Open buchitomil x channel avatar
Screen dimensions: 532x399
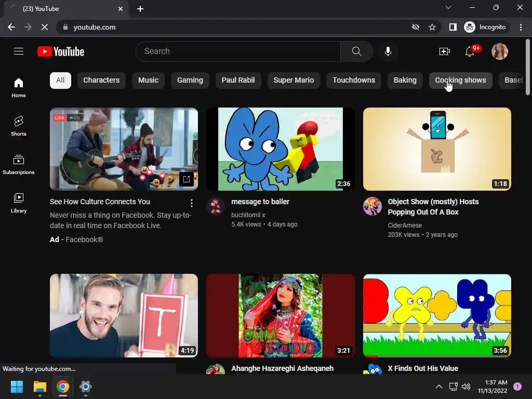(x=216, y=206)
